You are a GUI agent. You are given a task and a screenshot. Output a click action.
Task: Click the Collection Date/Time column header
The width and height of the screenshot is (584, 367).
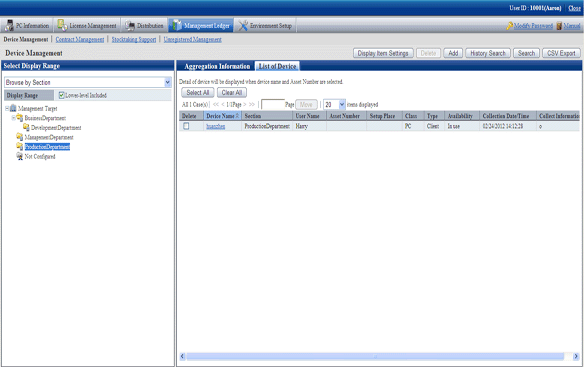[x=508, y=116]
